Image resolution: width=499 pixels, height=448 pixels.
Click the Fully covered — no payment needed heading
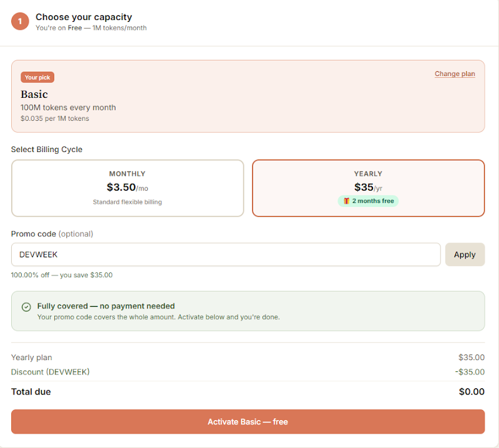[106, 306]
